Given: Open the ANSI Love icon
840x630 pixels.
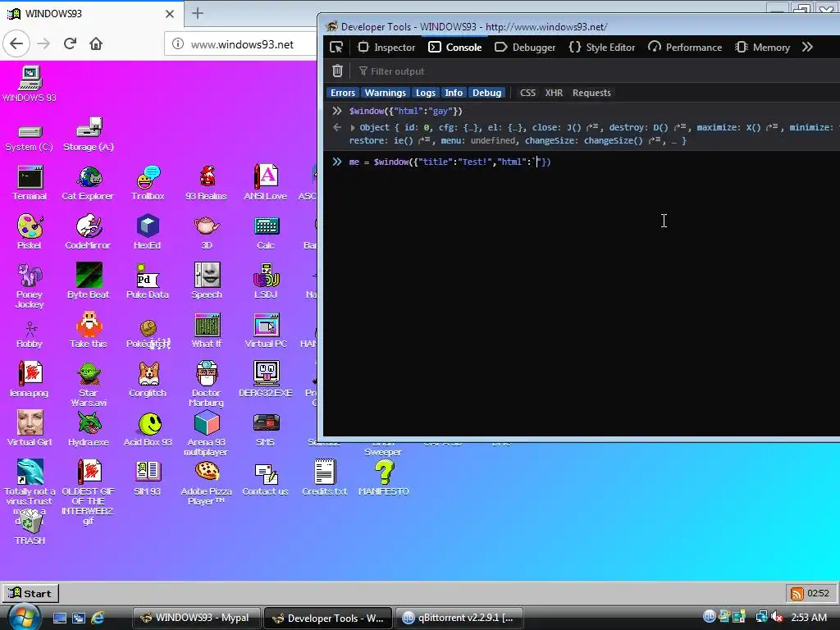Looking at the screenshot, I should [265, 183].
